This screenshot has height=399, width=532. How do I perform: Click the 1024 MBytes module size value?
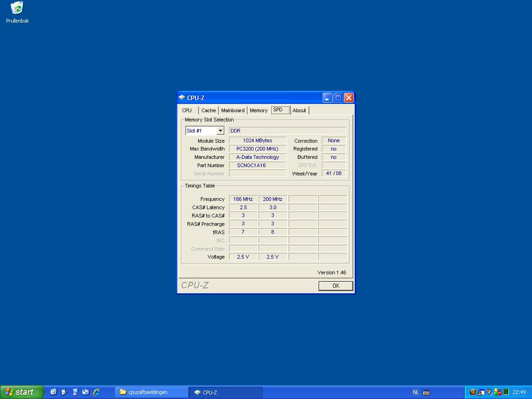pos(258,140)
